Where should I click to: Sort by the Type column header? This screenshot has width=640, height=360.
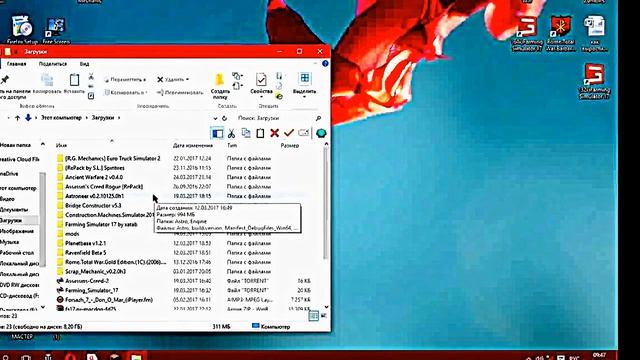[x=232, y=145]
